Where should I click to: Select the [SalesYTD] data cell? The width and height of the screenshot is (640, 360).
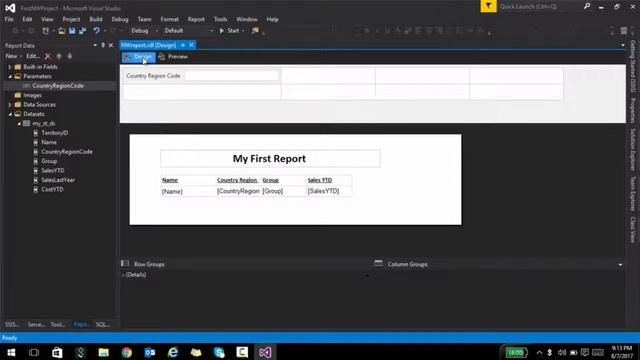coord(329,191)
